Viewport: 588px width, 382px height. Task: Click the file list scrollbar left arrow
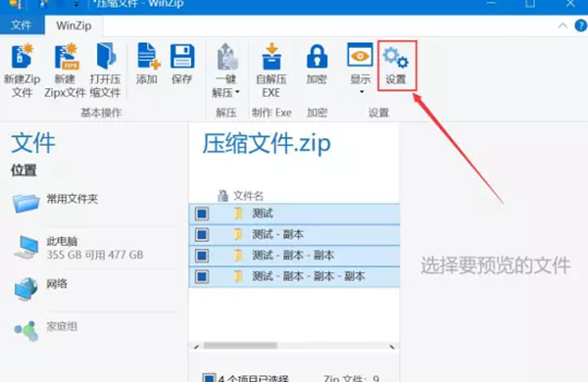click(x=196, y=347)
